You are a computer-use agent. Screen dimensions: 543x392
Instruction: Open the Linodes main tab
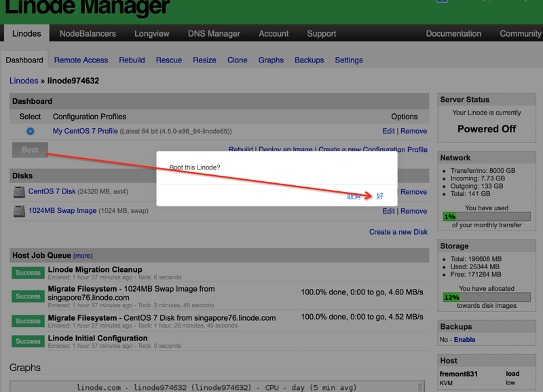[26, 33]
